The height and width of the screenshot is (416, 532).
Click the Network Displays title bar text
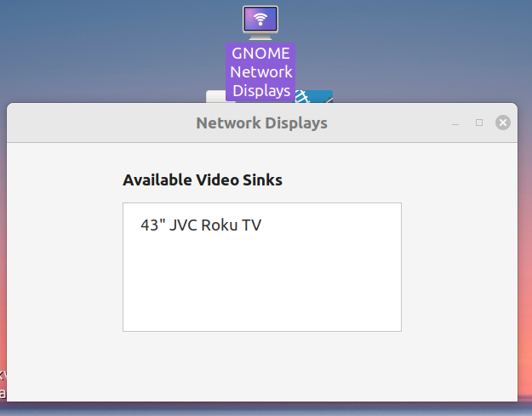[x=261, y=123]
